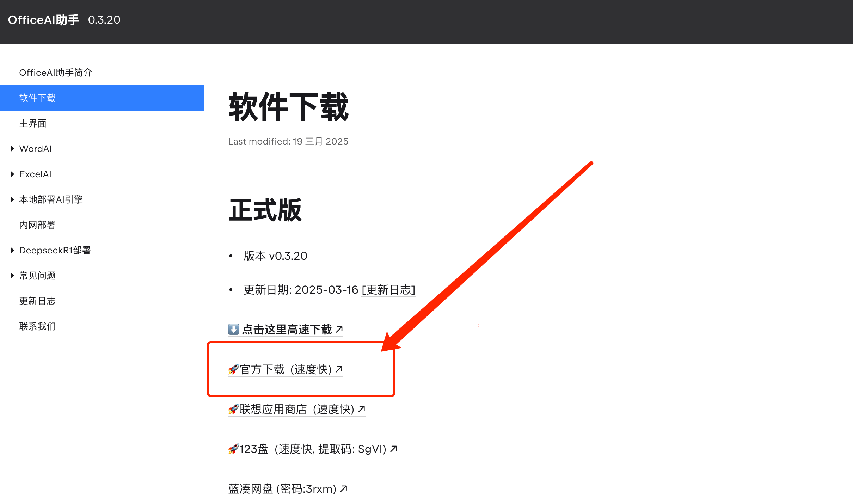
Task: Expand 常见问题 sidebar section
Action: click(x=12, y=276)
